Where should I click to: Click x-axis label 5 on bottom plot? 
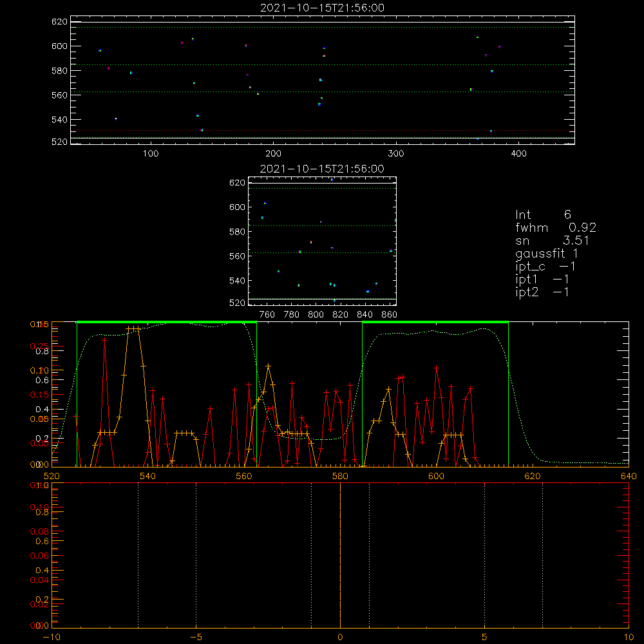[x=485, y=638]
